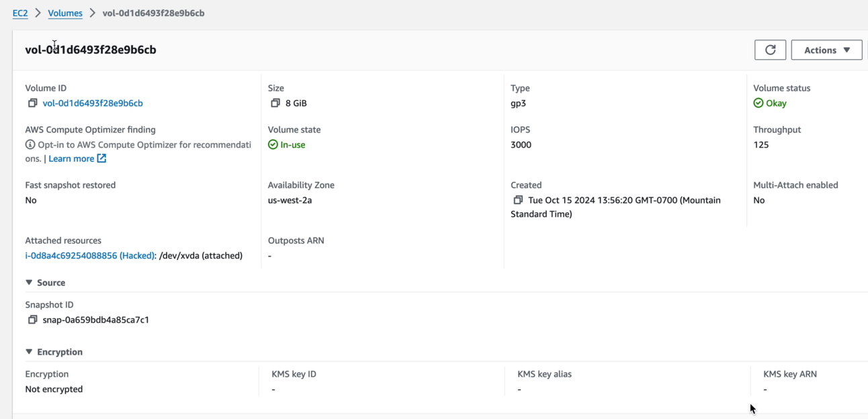868x419 pixels.
Task: Refresh the volume details view
Action: [x=770, y=49]
